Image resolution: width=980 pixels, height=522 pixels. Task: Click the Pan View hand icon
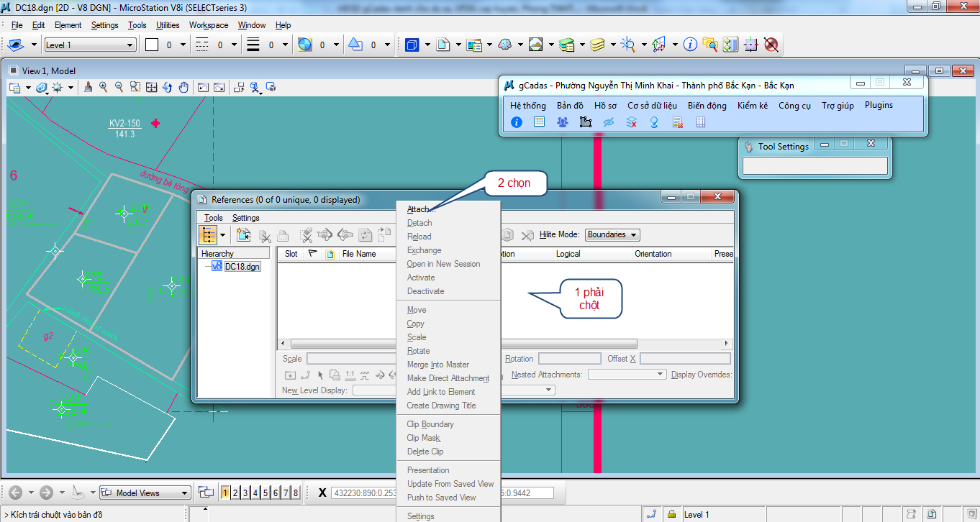click(183, 88)
